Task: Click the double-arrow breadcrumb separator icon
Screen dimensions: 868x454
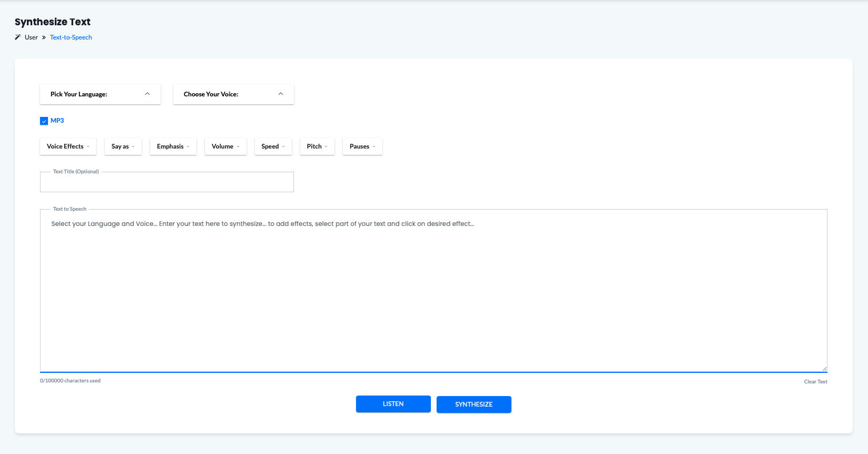Action: (x=44, y=37)
